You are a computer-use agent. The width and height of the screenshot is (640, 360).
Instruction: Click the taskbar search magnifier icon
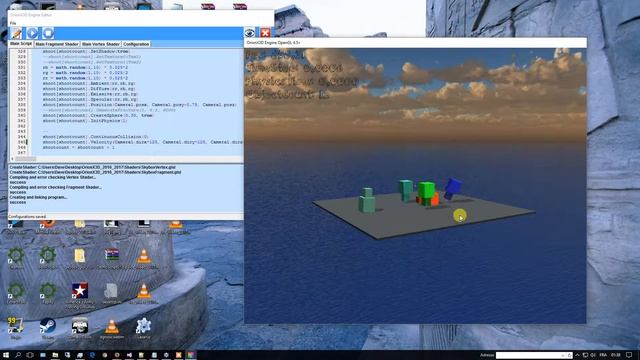[x=18, y=355]
